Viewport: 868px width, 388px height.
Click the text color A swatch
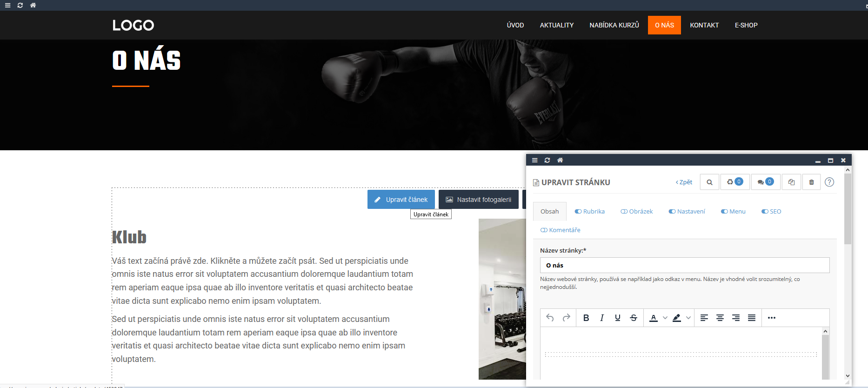[654, 318]
